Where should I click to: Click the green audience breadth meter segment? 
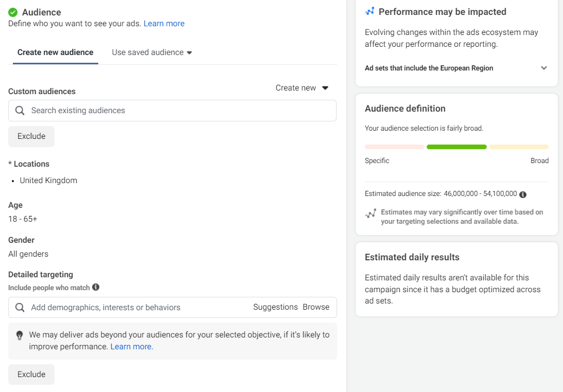click(456, 147)
